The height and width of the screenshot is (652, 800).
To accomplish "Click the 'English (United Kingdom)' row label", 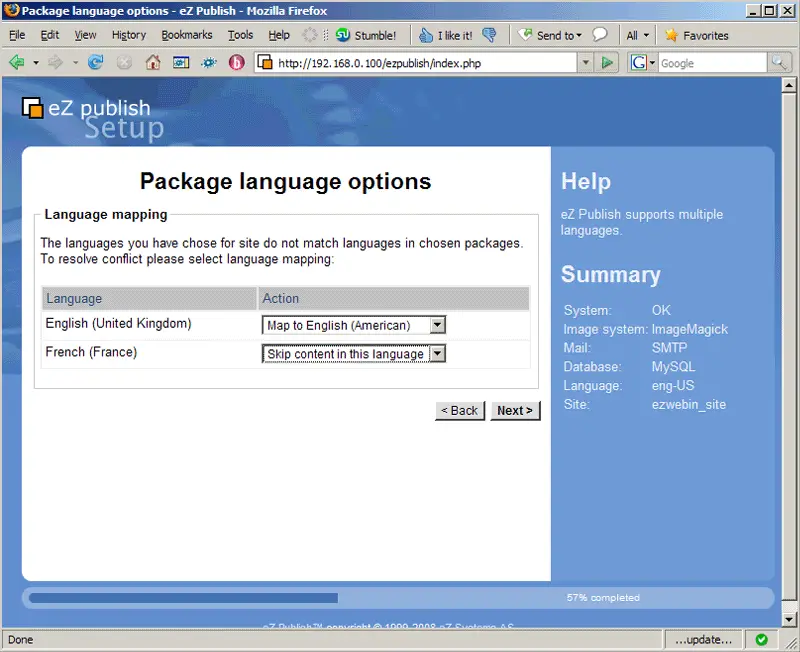I will coord(118,323).
